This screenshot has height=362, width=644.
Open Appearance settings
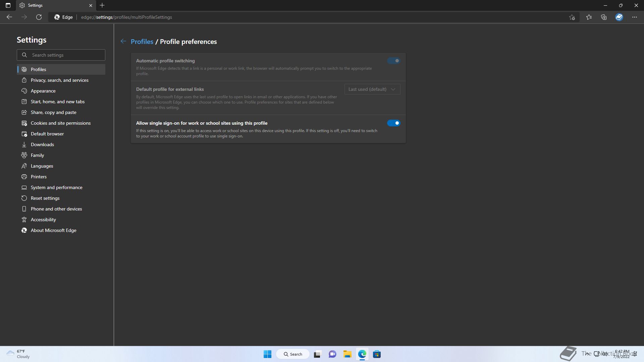coord(61,91)
